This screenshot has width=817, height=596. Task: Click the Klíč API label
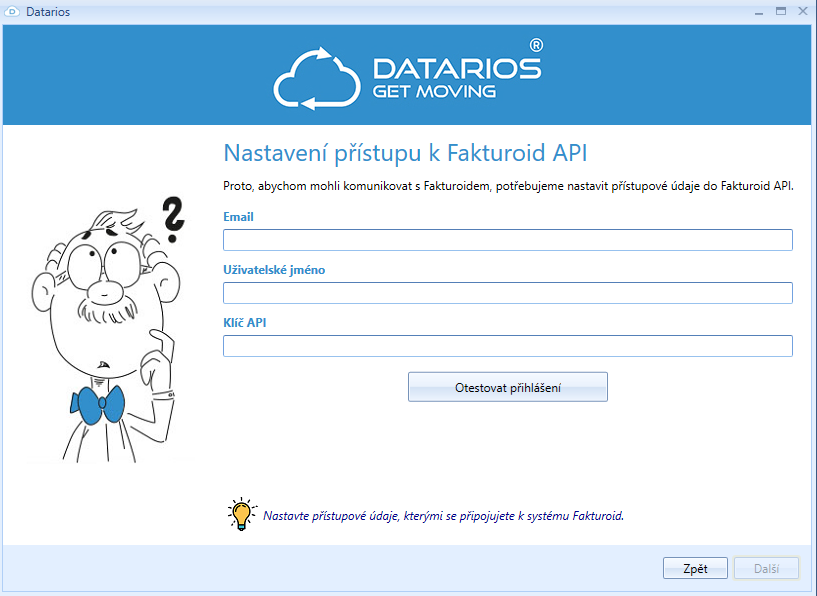point(244,322)
